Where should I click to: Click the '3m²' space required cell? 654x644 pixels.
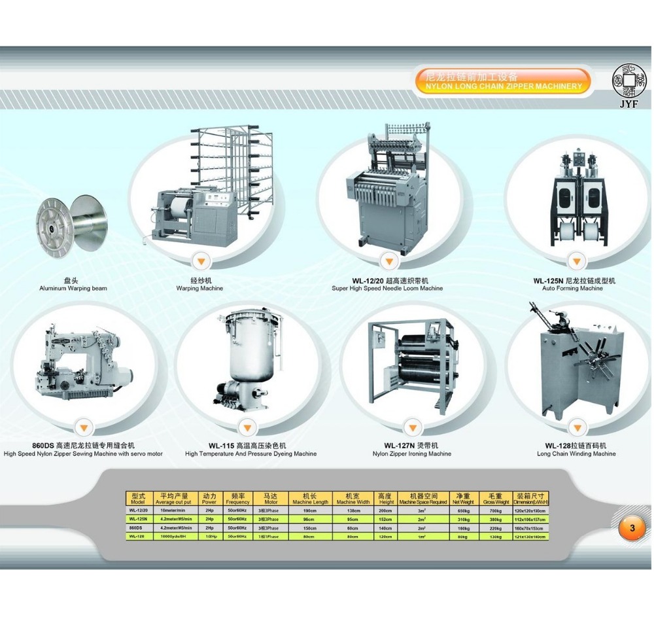pos(422,510)
